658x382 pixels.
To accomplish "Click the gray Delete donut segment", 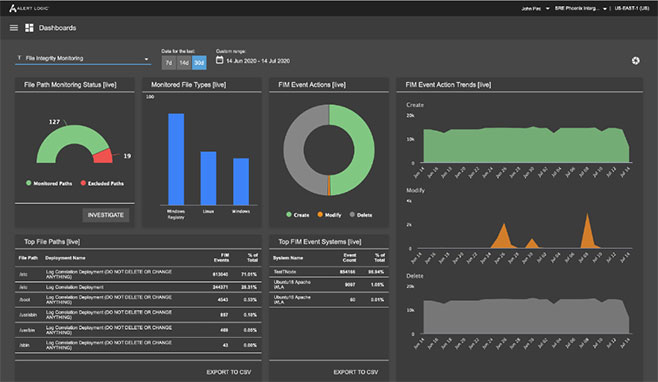I will (x=294, y=150).
